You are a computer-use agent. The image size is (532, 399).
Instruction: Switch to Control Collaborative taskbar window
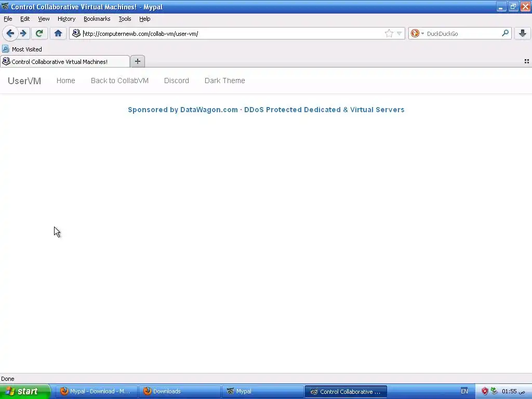click(x=345, y=391)
